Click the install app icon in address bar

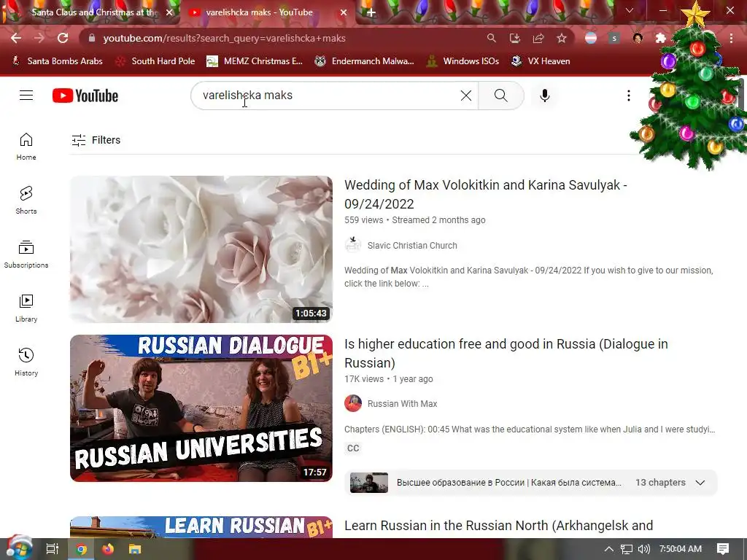(514, 38)
